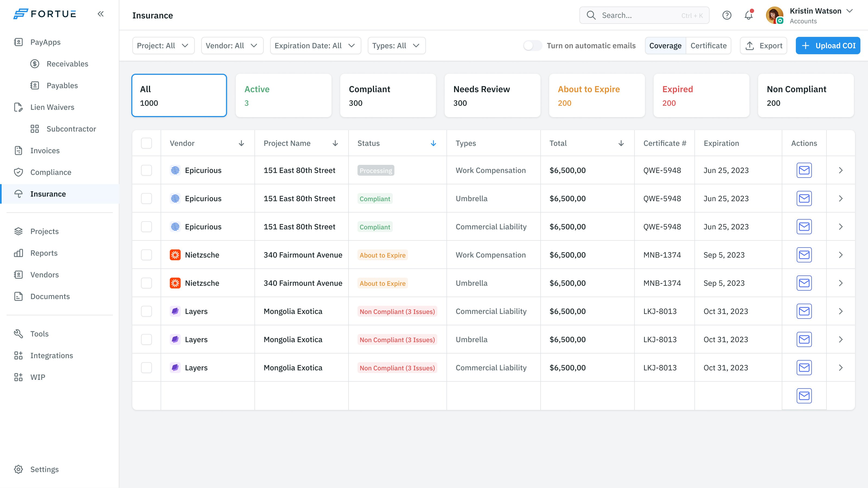Viewport: 868px width, 488px height.
Task: Switch to Certificate view tab
Action: [x=708, y=46]
